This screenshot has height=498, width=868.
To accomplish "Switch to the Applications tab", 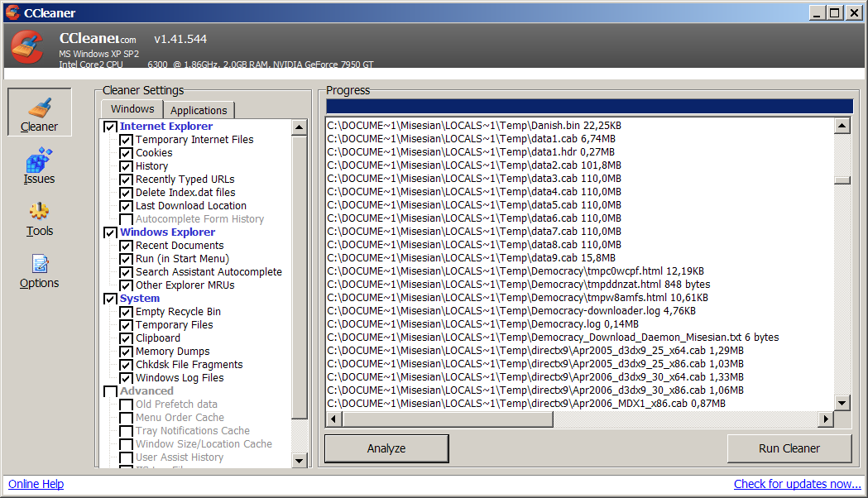I will [x=199, y=110].
